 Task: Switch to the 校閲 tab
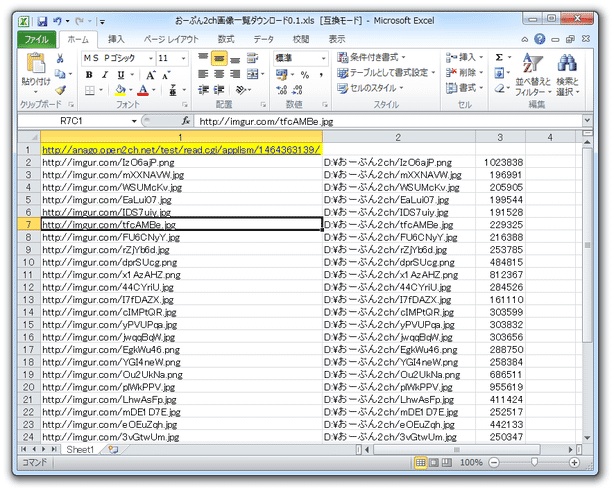tap(301, 39)
